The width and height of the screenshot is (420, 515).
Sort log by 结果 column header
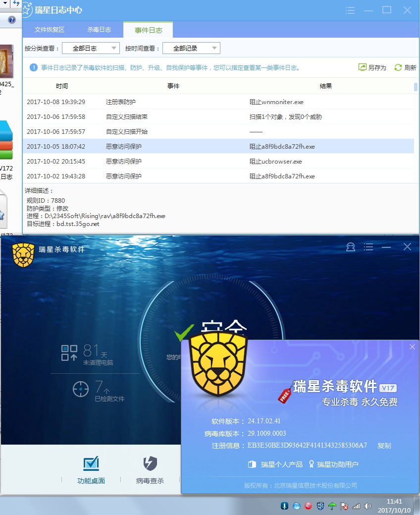tap(326, 86)
